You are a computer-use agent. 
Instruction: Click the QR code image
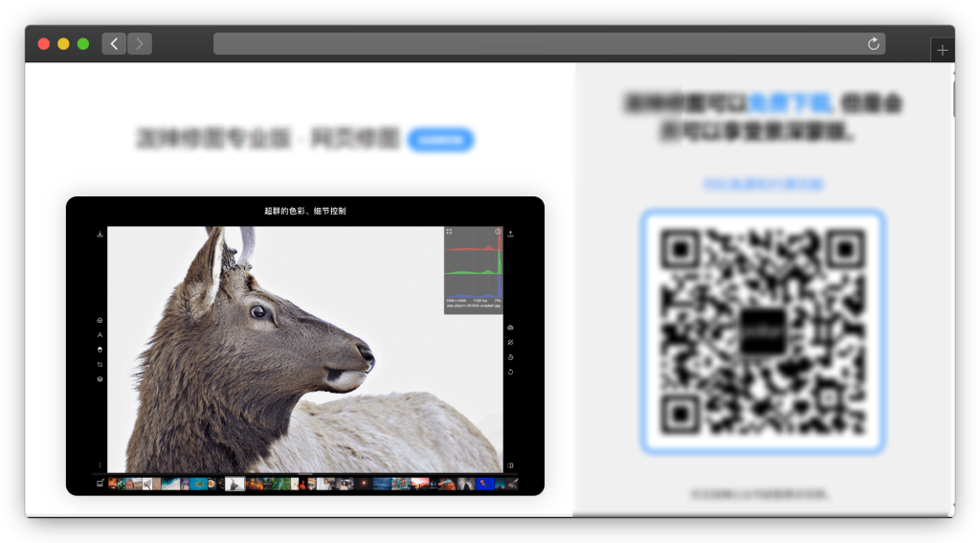(x=763, y=331)
